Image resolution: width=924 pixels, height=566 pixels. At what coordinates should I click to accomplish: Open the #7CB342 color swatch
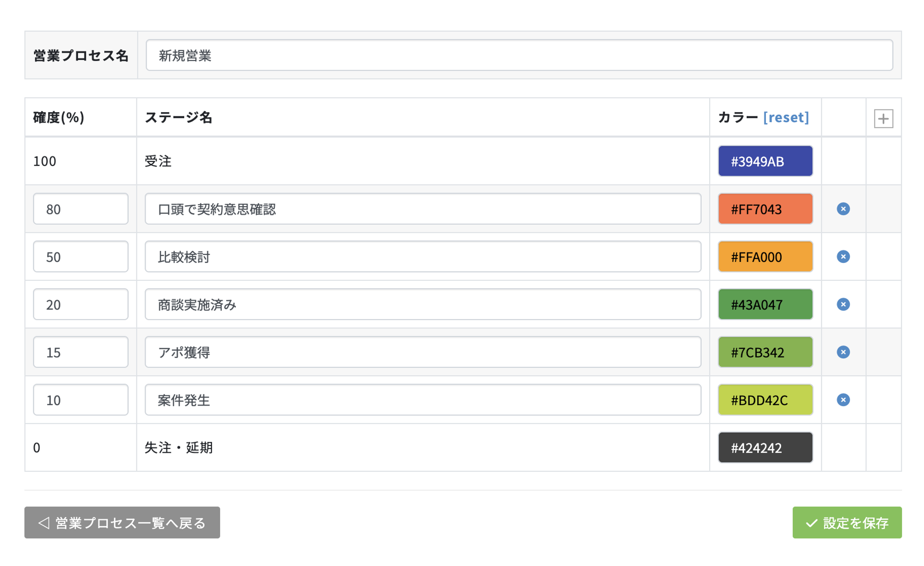coord(765,352)
